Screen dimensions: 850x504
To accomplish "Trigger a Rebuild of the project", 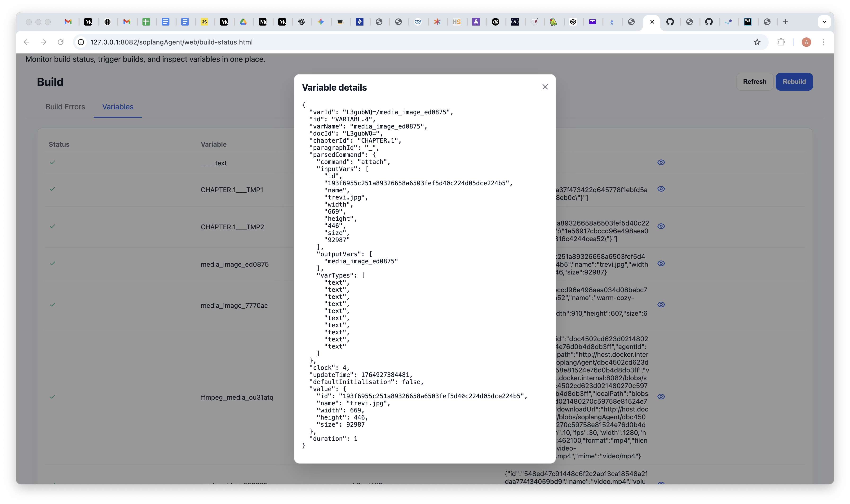I will [x=794, y=81].
